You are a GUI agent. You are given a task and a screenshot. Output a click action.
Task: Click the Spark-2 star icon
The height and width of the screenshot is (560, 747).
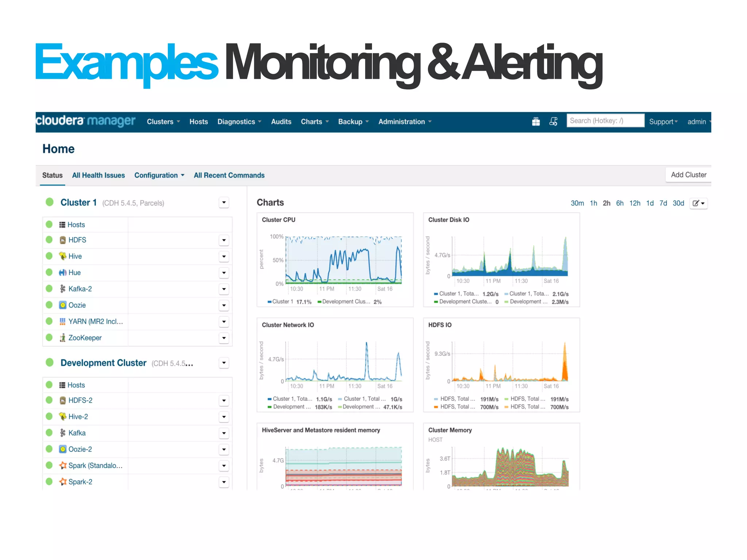[63, 482]
